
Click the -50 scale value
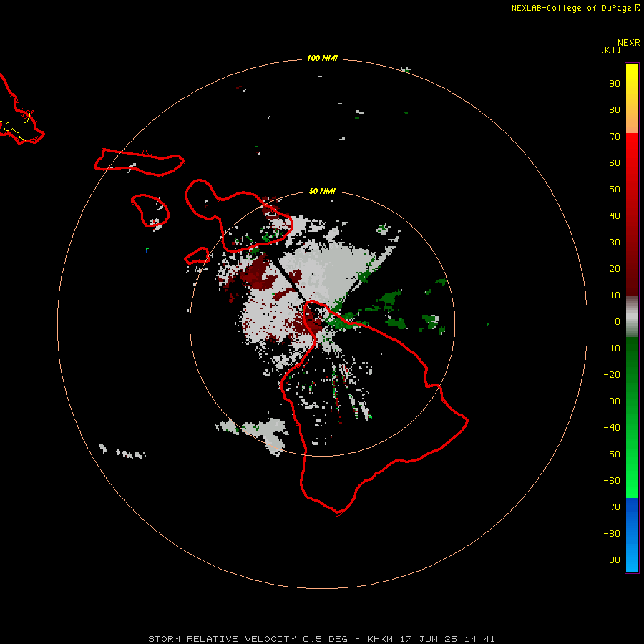pyautogui.click(x=612, y=454)
